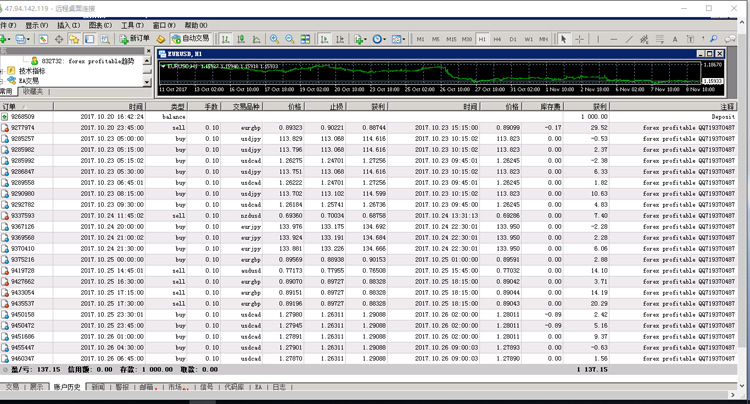
Task: Open the Strategy Tester icon
Action: [x=105, y=39]
